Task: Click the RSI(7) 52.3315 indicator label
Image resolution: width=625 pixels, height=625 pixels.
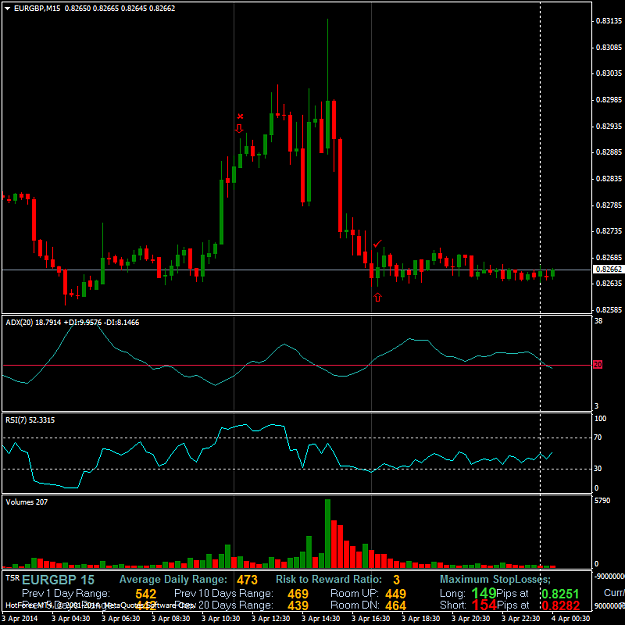Action: (x=30, y=420)
